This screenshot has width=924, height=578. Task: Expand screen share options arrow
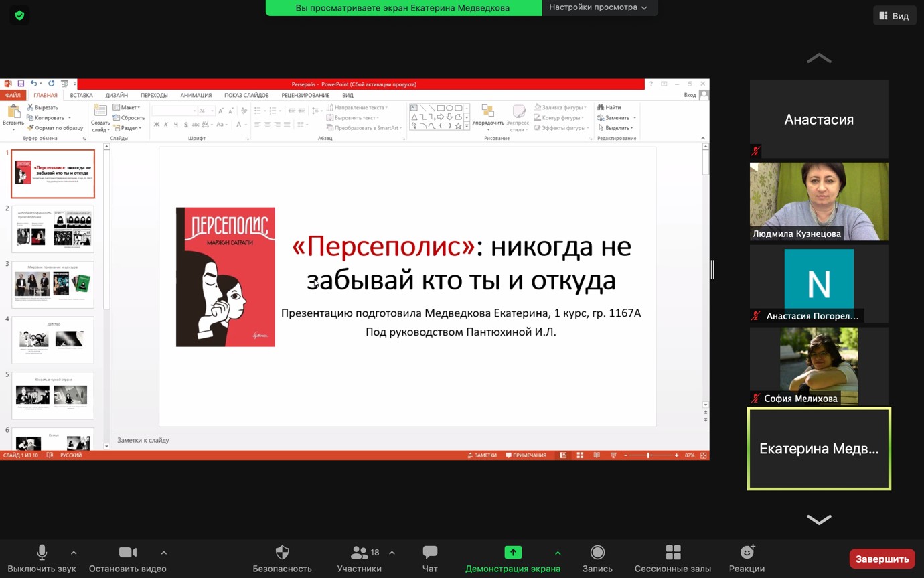(558, 553)
